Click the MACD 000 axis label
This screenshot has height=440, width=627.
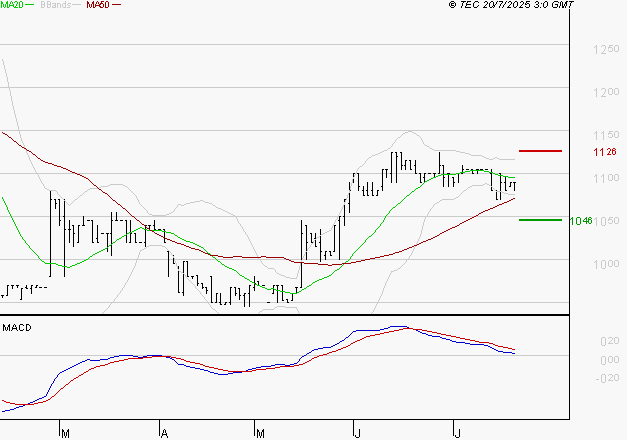[609, 360]
